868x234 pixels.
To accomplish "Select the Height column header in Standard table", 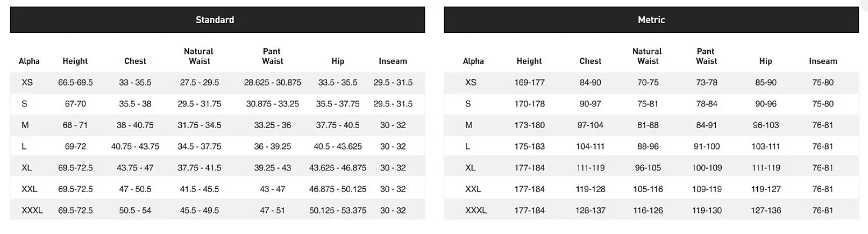I will (75, 61).
